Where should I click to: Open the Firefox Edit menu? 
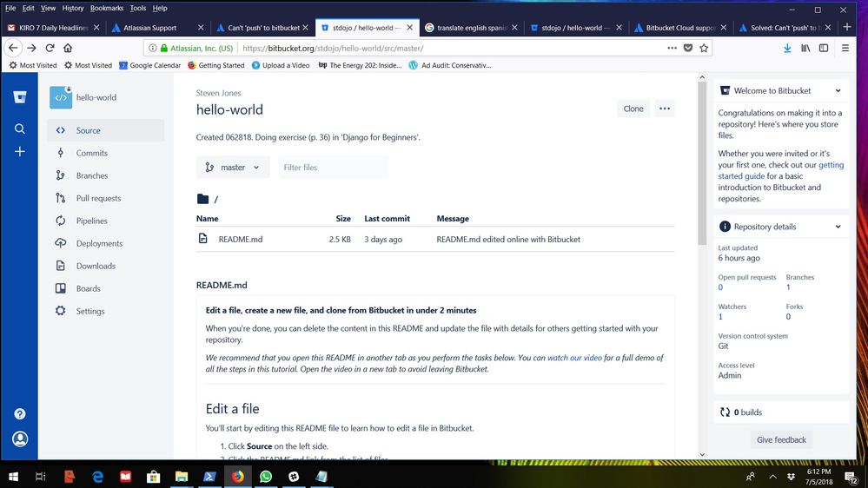28,8
